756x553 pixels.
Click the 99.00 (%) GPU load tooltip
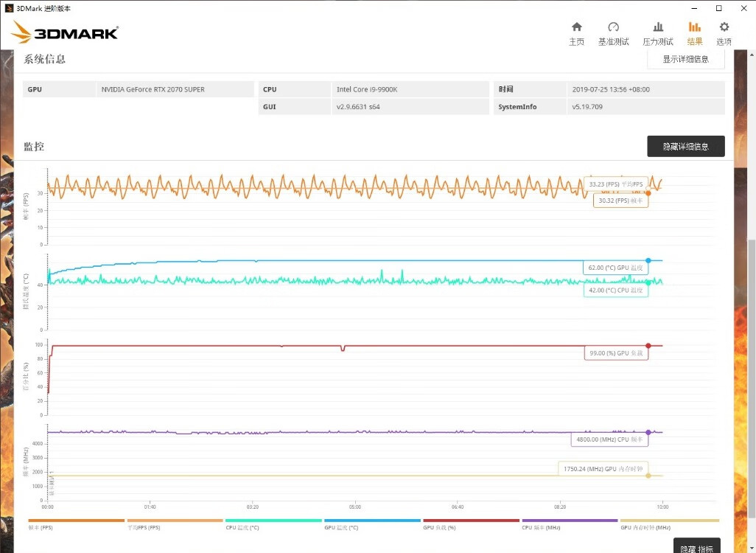tap(616, 352)
